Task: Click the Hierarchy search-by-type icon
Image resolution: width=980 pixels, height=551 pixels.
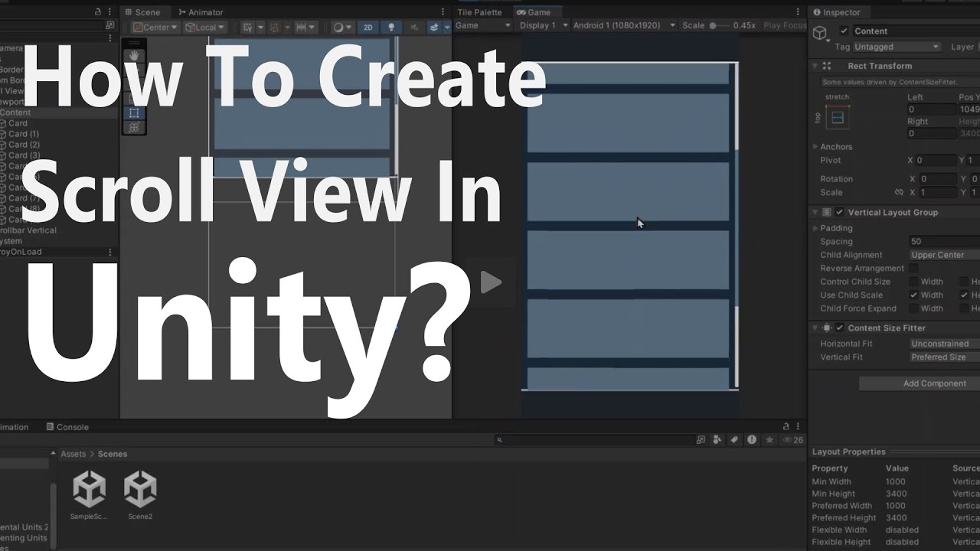Action: [x=109, y=25]
